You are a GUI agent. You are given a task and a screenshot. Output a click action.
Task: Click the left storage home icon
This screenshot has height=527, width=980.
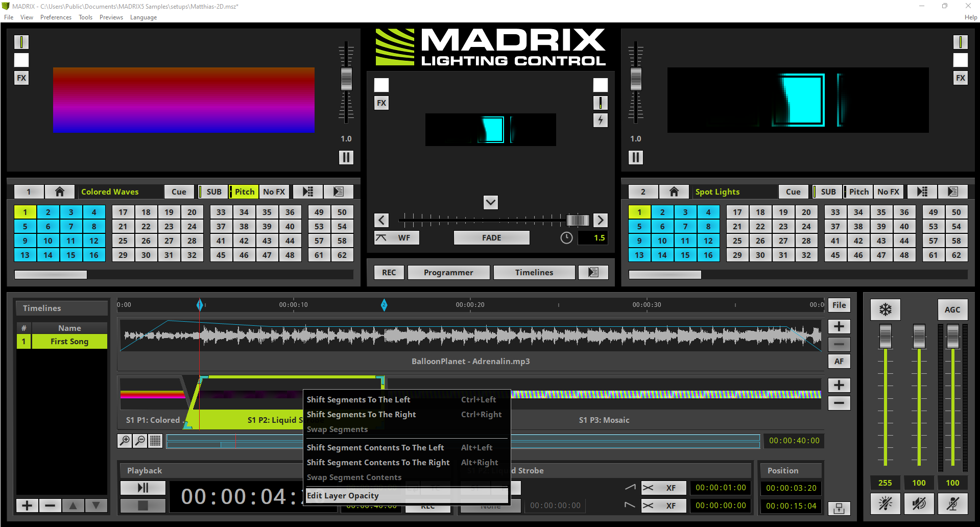(60, 191)
